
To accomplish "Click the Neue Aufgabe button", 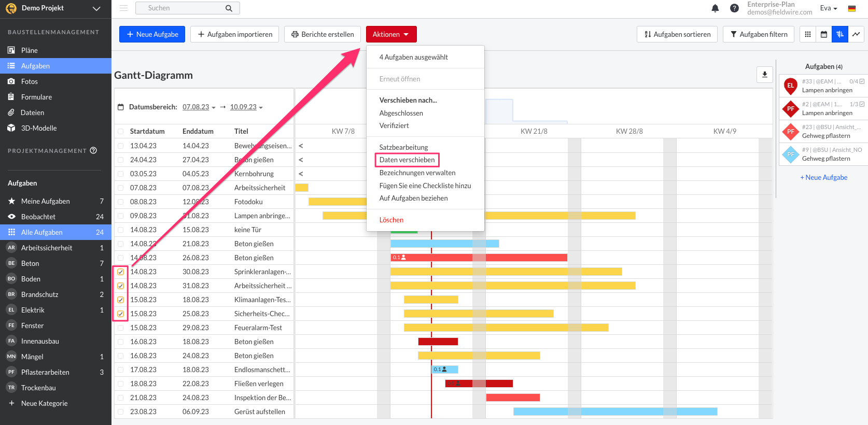I will (152, 34).
